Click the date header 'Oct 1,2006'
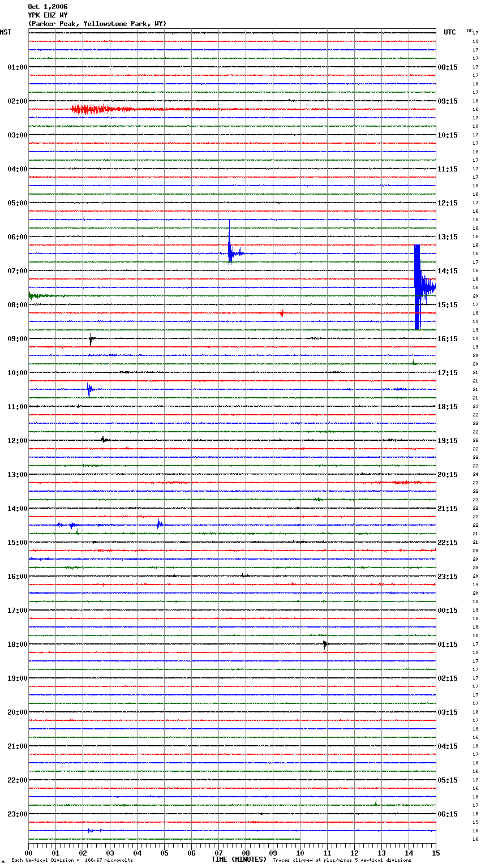This screenshot has width=481, height=868. [x=48, y=7]
